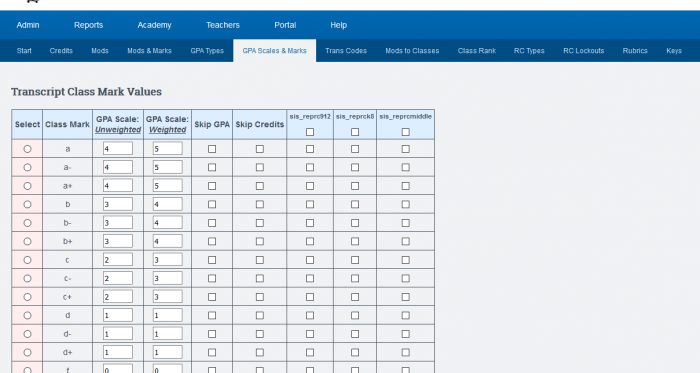Check Skip GPA for mark a-
The width and height of the screenshot is (700, 373).
(212, 167)
